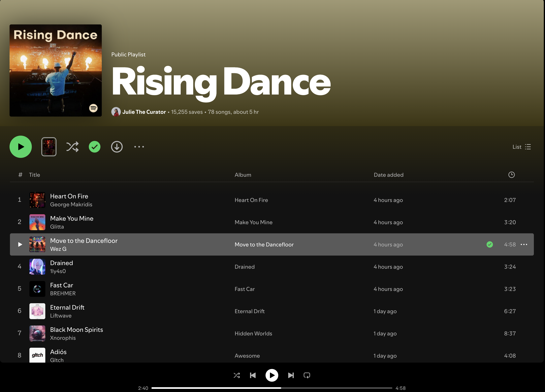Screen dimensions: 545x392
Task: Toggle shuffle in the bottom player bar
Action: pos(237,375)
